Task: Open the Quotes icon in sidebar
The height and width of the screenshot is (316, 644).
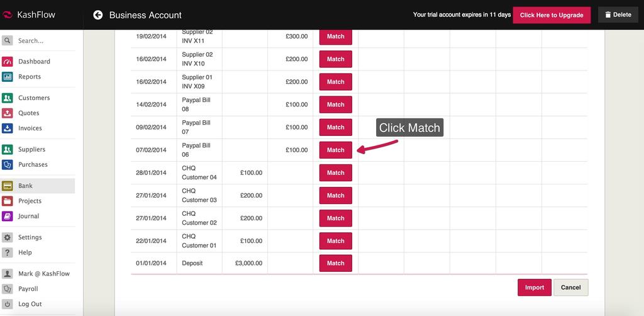Action: (x=8, y=113)
